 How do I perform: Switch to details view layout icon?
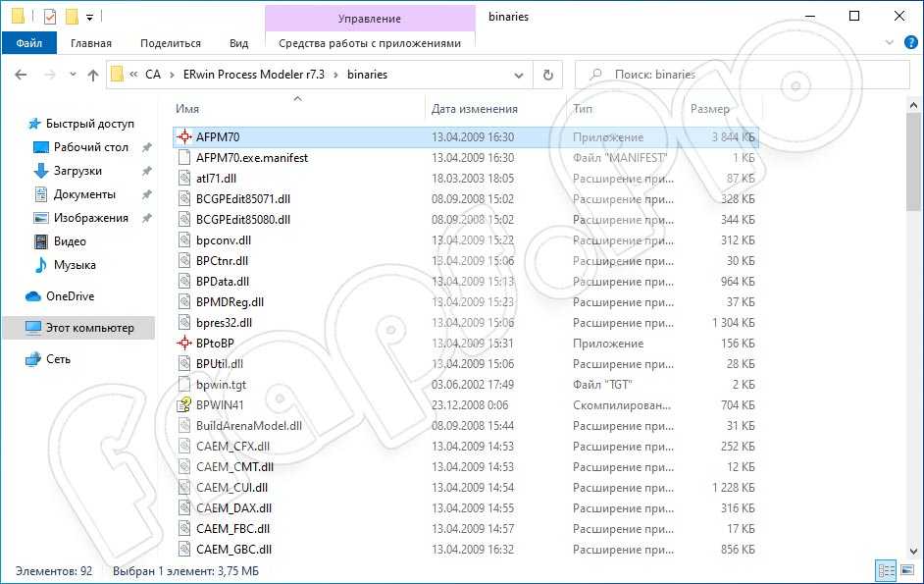887,570
